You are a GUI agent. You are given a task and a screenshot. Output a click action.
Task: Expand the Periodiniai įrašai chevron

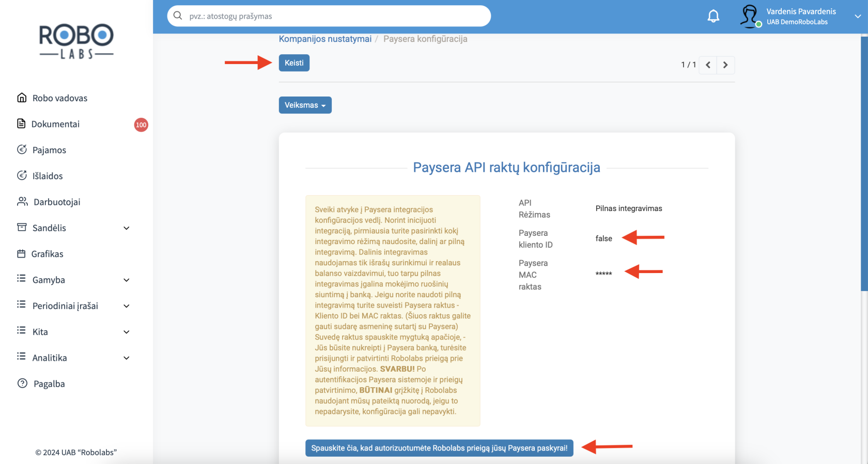127,306
